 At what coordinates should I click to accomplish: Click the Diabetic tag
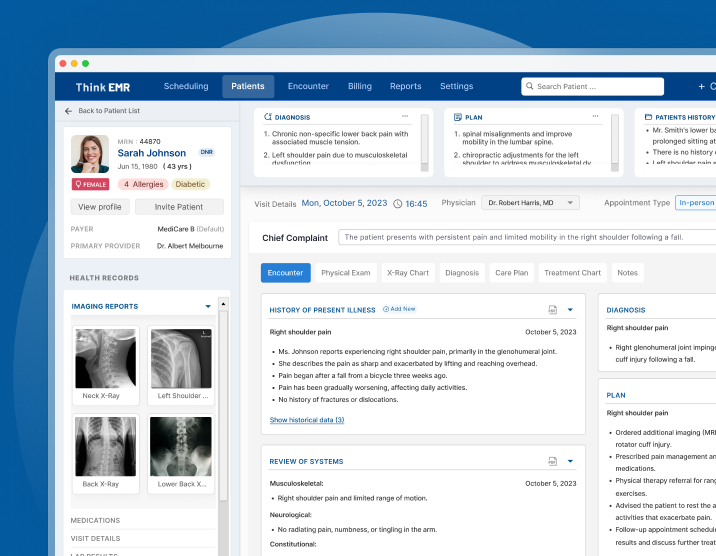tap(190, 184)
